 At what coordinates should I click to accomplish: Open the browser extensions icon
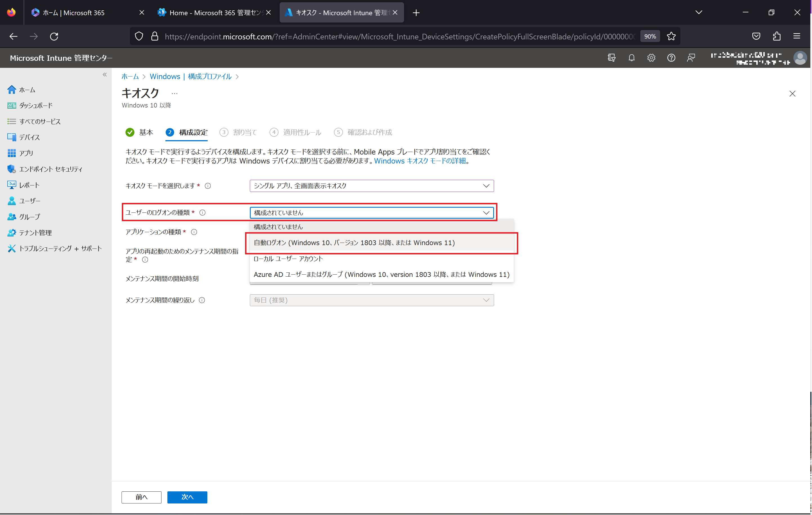[x=777, y=36]
